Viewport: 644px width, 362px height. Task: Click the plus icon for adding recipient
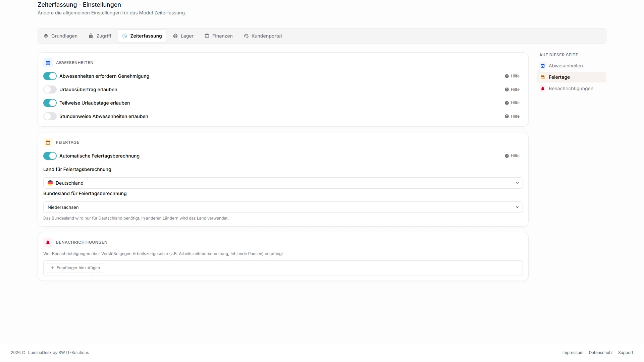[52, 268]
